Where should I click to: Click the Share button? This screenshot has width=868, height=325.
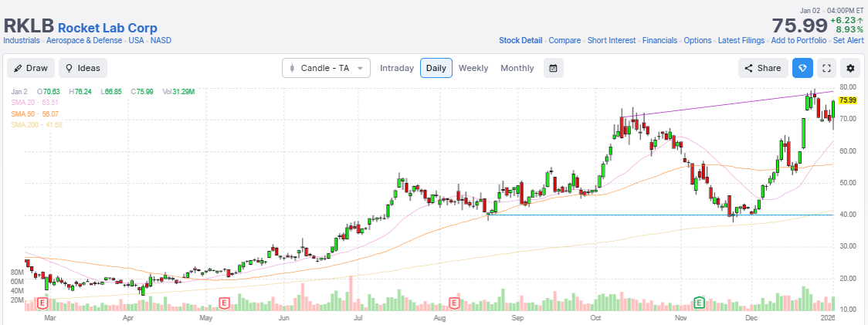pos(763,68)
